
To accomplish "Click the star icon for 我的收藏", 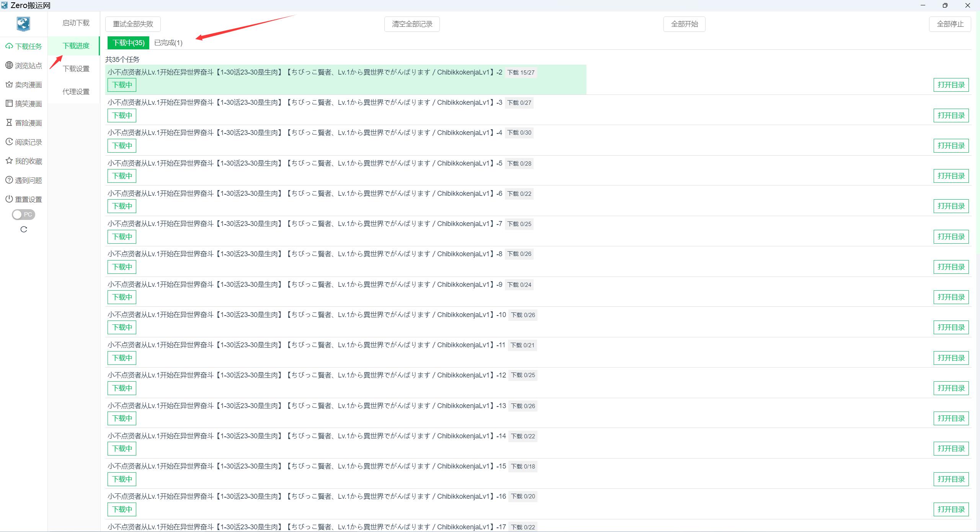I will [x=9, y=161].
